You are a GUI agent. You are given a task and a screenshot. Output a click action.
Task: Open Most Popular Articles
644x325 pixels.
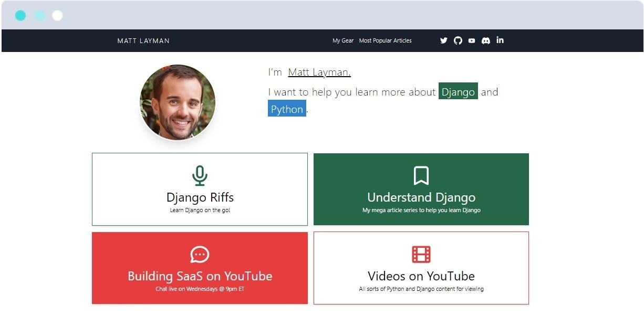(385, 40)
